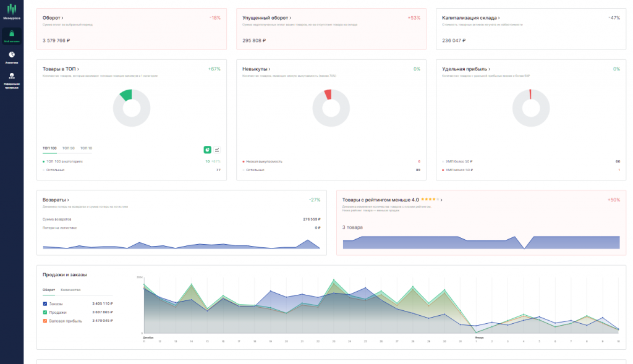Select the ТОП 10 tab
This screenshot has width=633, height=364.
click(x=86, y=148)
